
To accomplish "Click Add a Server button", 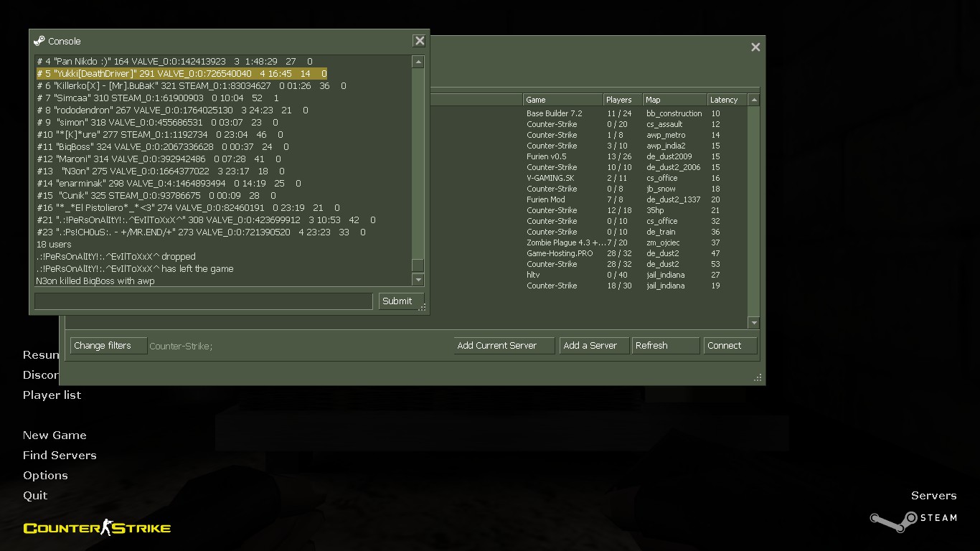I will (594, 346).
